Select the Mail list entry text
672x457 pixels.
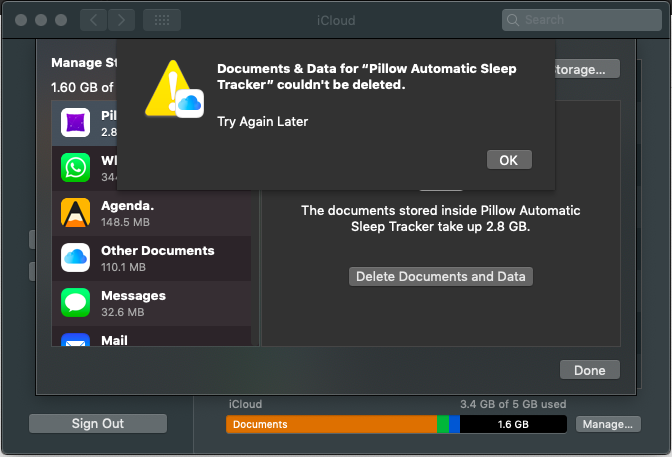(x=114, y=340)
